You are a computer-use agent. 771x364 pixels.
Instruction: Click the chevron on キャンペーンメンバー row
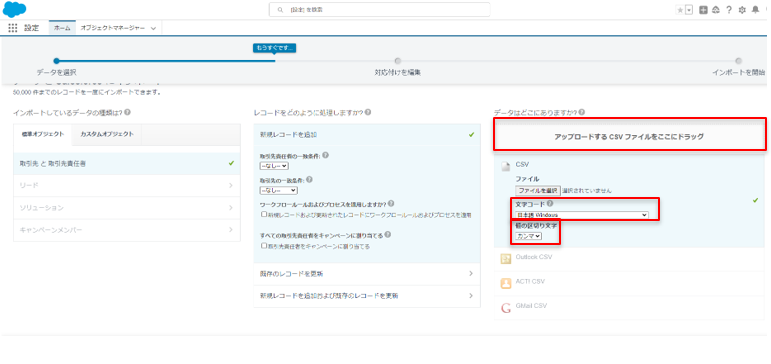click(230, 230)
